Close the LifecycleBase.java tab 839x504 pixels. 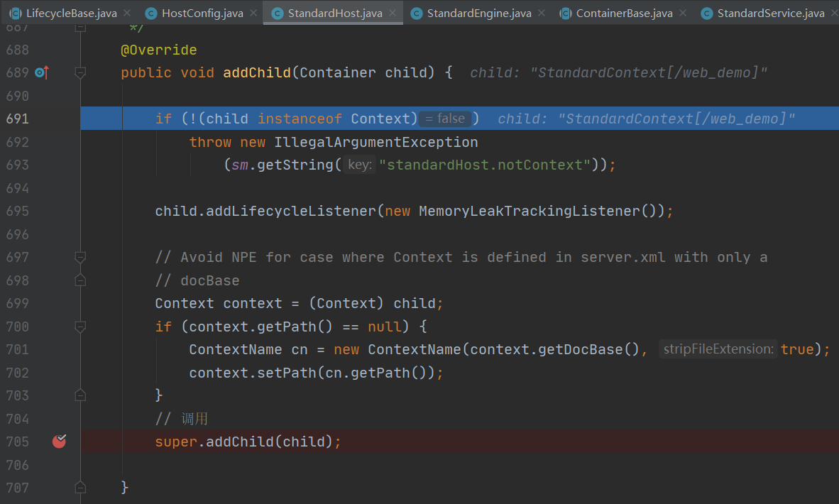[127, 13]
